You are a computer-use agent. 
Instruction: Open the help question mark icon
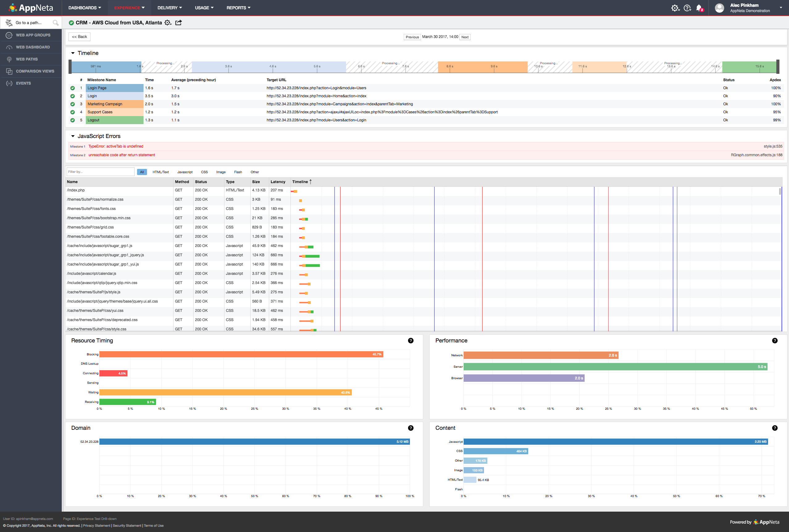[687, 8]
